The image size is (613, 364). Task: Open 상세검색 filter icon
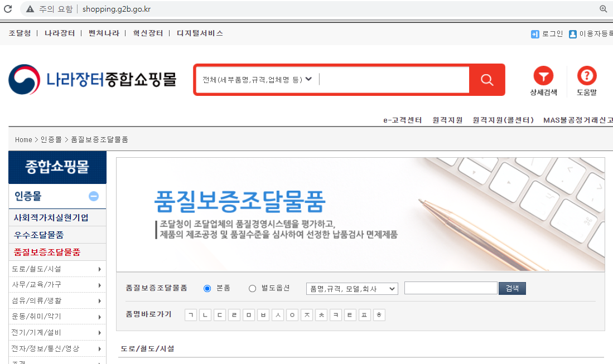(543, 76)
